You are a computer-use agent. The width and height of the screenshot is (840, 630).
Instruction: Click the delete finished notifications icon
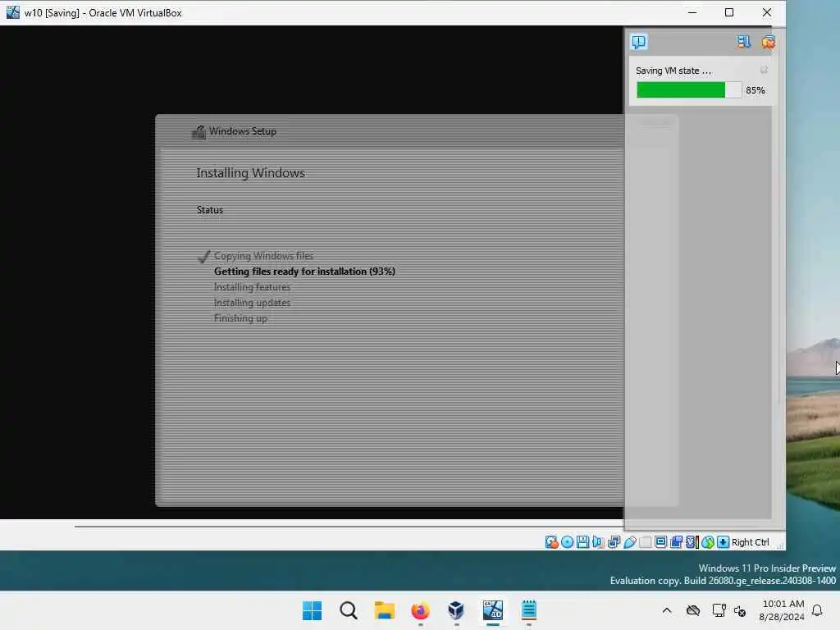coord(768,42)
